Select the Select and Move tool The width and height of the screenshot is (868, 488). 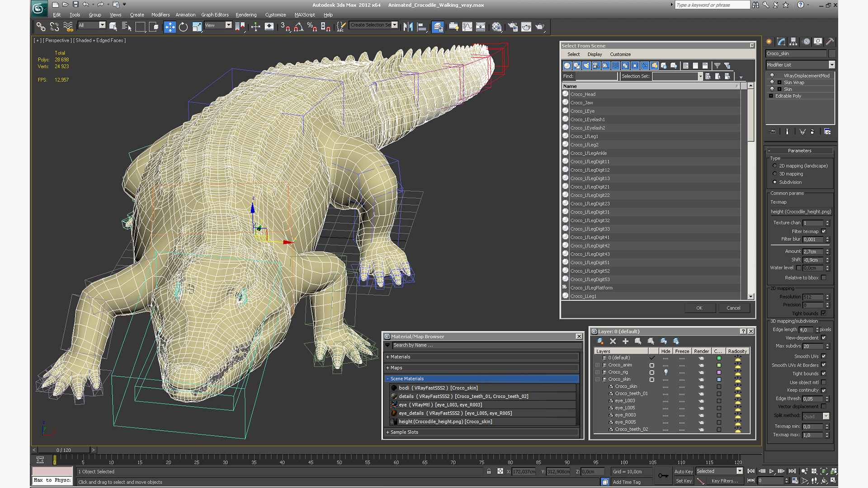170,27
